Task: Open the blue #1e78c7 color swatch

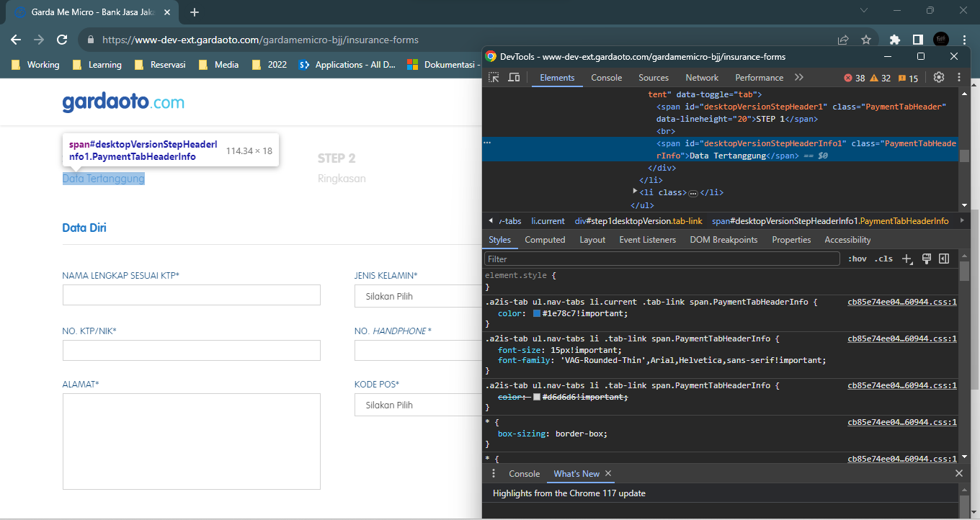Action: (x=537, y=314)
